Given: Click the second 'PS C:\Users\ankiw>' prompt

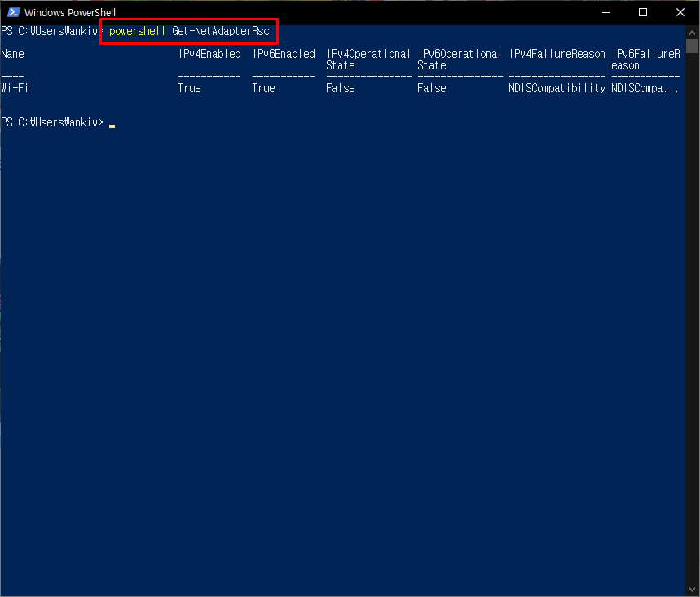Looking at the screenshot, I should point(52,122).
